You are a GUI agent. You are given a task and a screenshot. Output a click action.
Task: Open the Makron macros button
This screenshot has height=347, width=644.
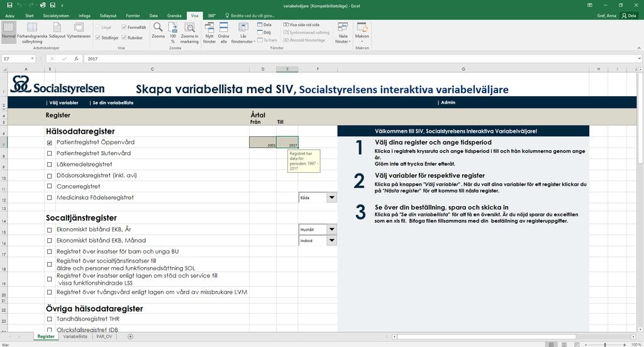pyautogui.click(x=362, y=33)
